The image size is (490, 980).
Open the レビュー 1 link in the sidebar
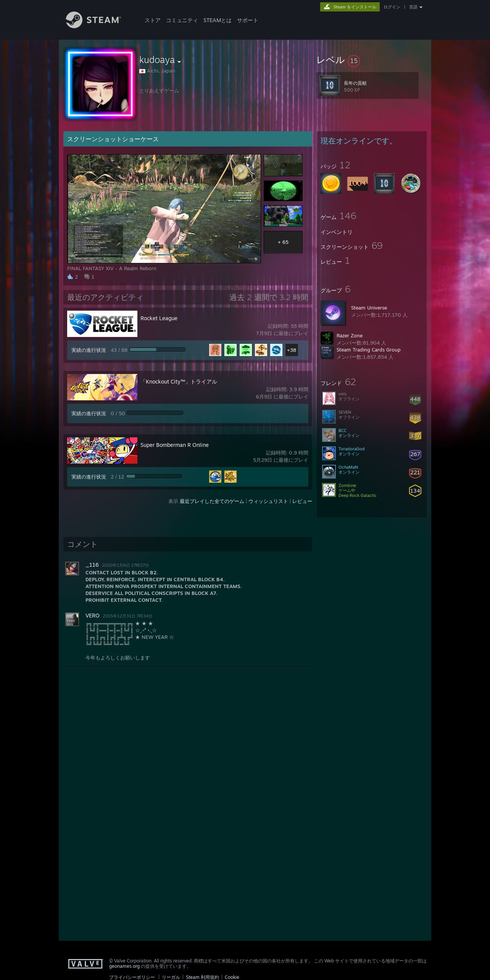pos(335,261)
